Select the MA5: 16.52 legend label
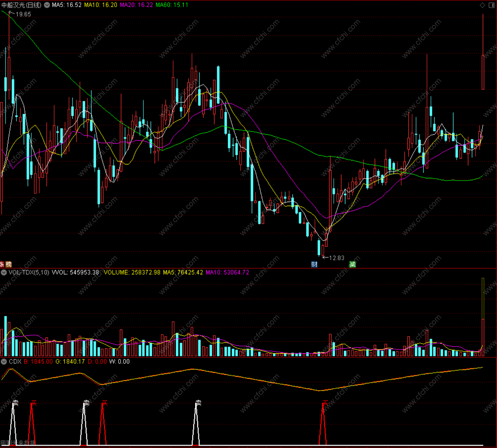497x448 pixels. point(67,5)
